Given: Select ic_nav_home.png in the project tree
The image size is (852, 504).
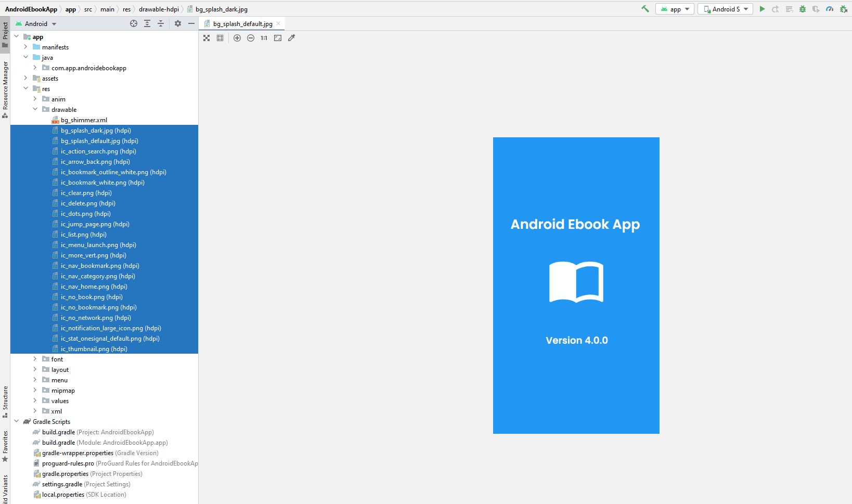Looking at the screenshot, I should 94,287.
